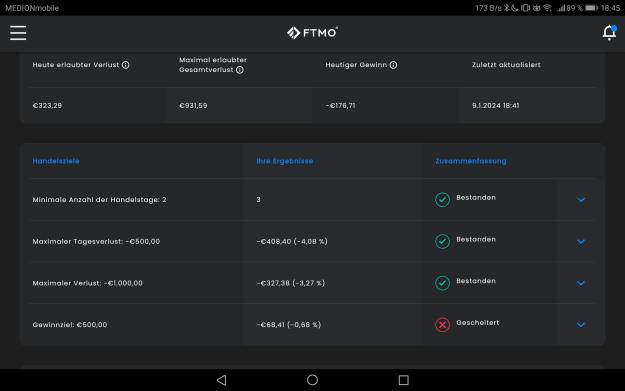Tap the 18:45 clock in status bar

click(x=610, y=8)
